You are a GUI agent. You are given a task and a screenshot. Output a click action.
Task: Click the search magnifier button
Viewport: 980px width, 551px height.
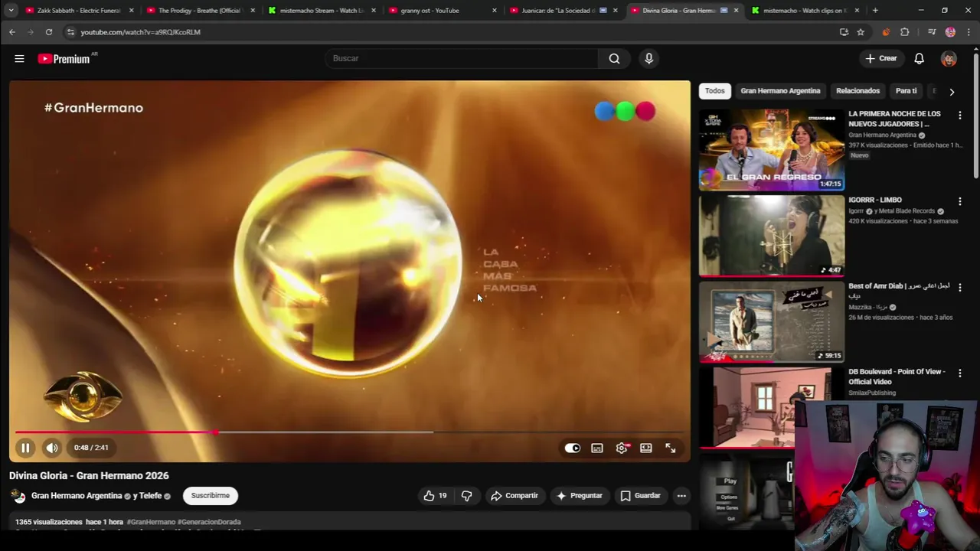tap(614, 58)
